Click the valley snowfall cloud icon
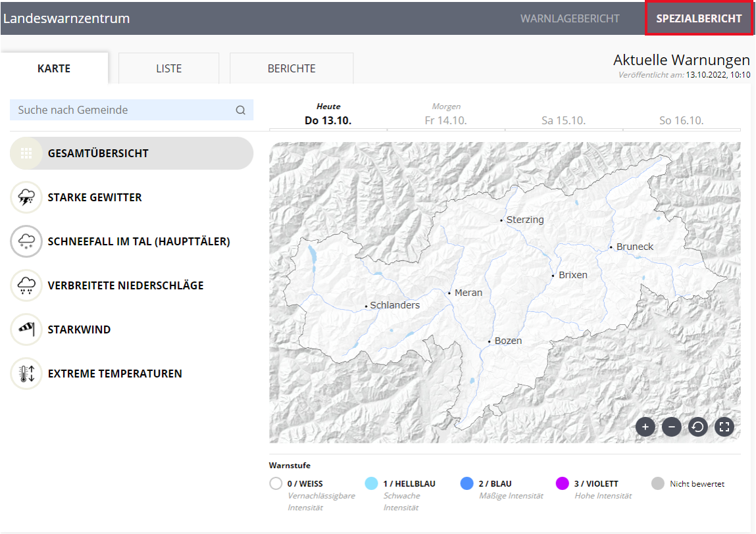756x534 pixels. click(26, 241)
